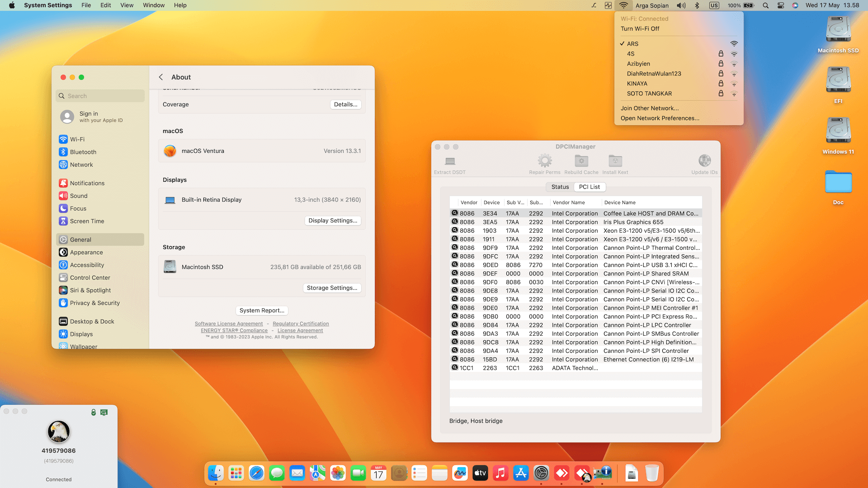Select the KINAYA Wi-Fi network
Image resolution: width=868 pixels, height=488 pixels.
point(637,84)
